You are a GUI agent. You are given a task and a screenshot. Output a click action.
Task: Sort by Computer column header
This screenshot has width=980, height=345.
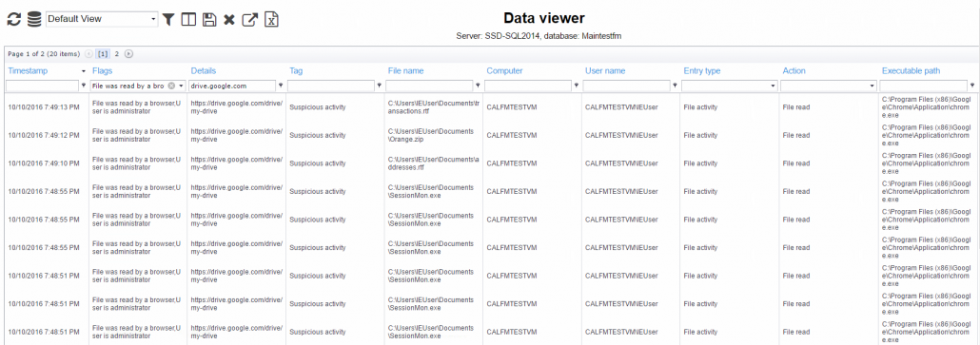[x=504, y=71]
